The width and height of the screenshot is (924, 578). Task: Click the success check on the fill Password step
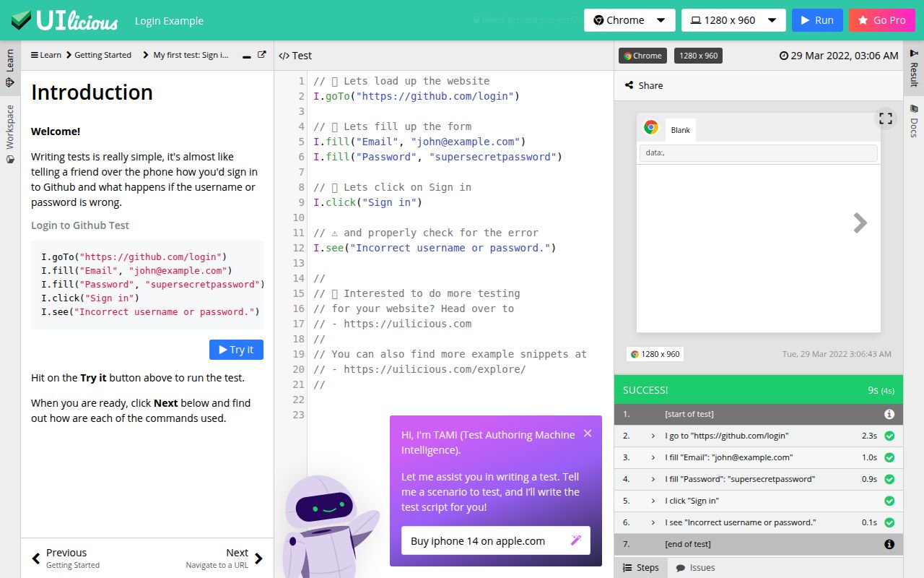coord(889,479)
